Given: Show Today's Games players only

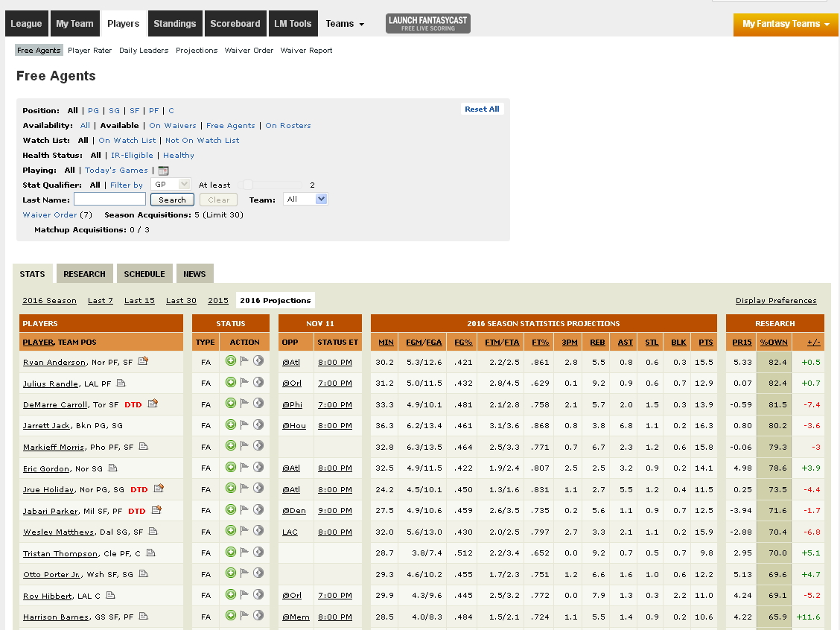Looking at the screenshot, I should pos(116,171).
